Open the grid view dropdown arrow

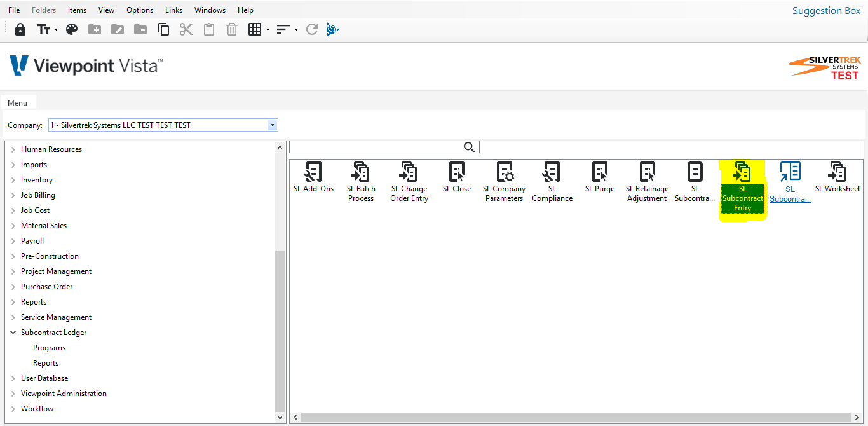point(268,30)
